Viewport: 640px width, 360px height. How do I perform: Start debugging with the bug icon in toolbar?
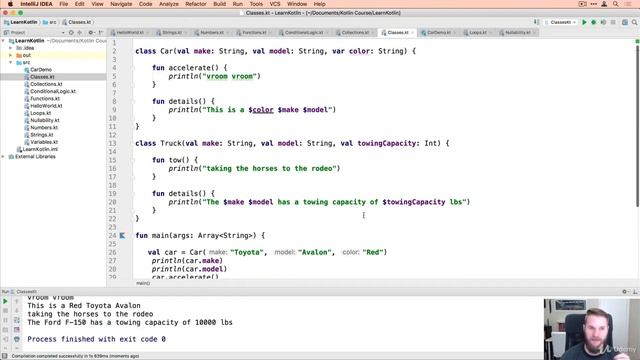[x=593, y=22]
